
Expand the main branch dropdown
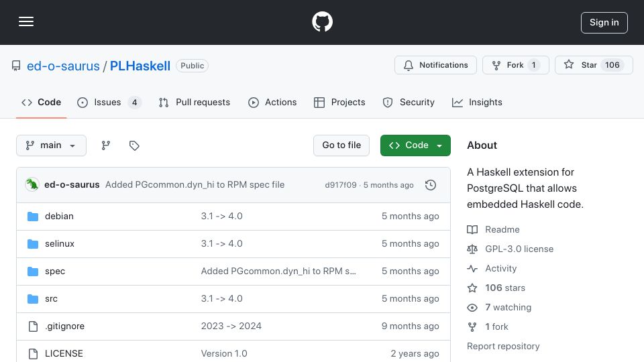pos(52,145)
